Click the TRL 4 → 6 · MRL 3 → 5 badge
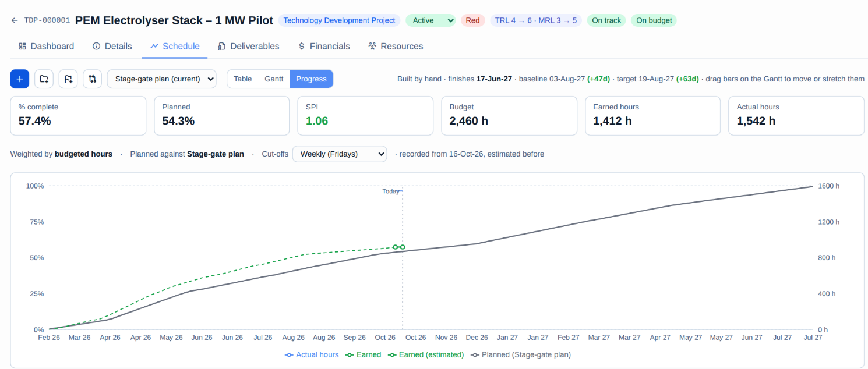This screenshot has height=369, width=868. tap(536, 20)
